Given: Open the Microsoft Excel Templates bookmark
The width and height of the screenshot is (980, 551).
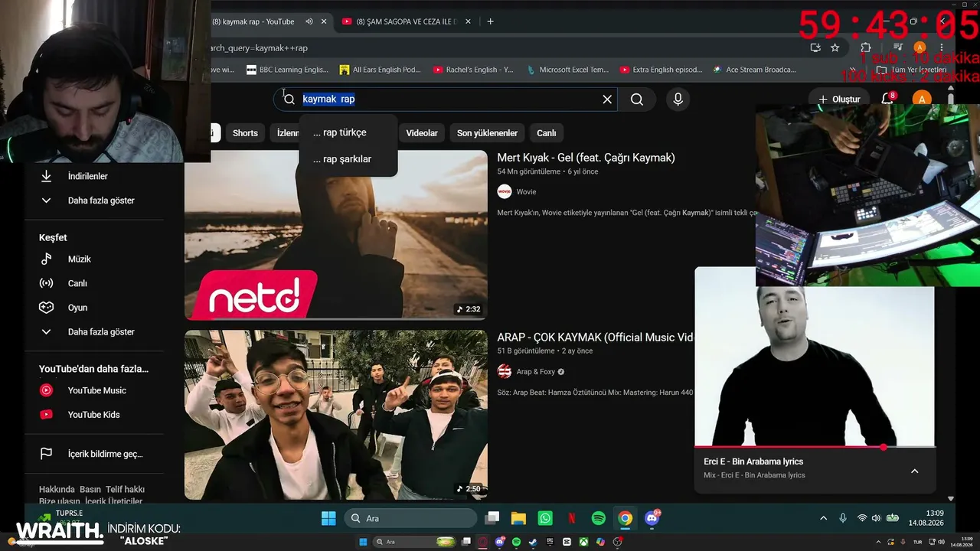Looking at the screenshot, I should pos(567,70).
